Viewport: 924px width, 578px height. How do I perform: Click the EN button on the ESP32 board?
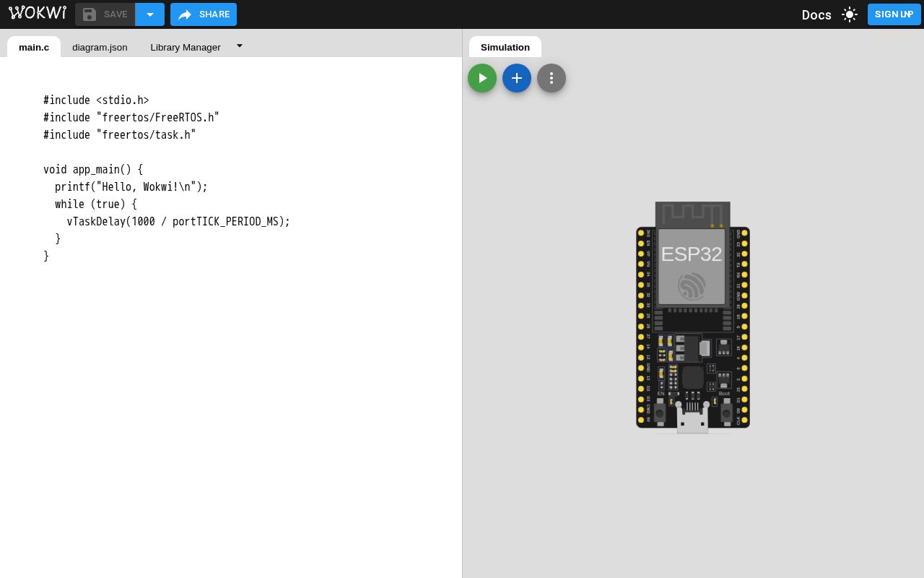[660, 413]
